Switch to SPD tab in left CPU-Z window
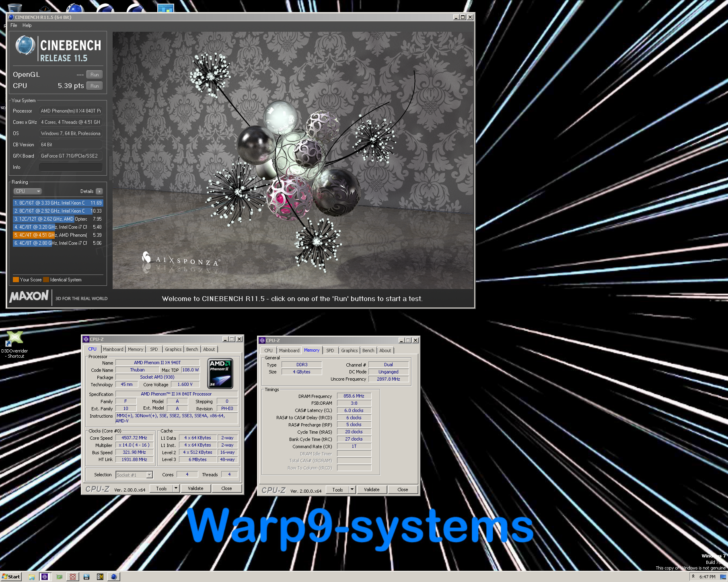The width and height of the screenshot is (728, 582). coord(154,349)
